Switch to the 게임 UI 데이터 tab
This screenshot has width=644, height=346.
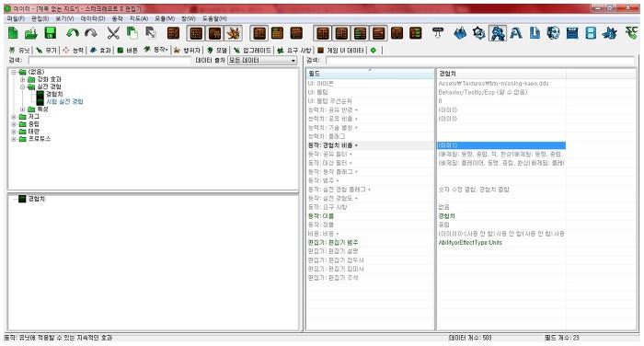(x=341, y=50)
